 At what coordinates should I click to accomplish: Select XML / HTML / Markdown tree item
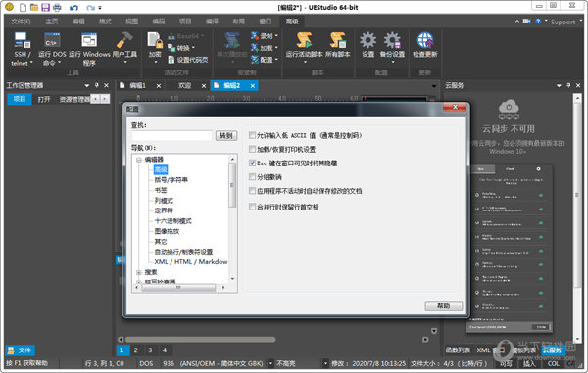point(191,261)
